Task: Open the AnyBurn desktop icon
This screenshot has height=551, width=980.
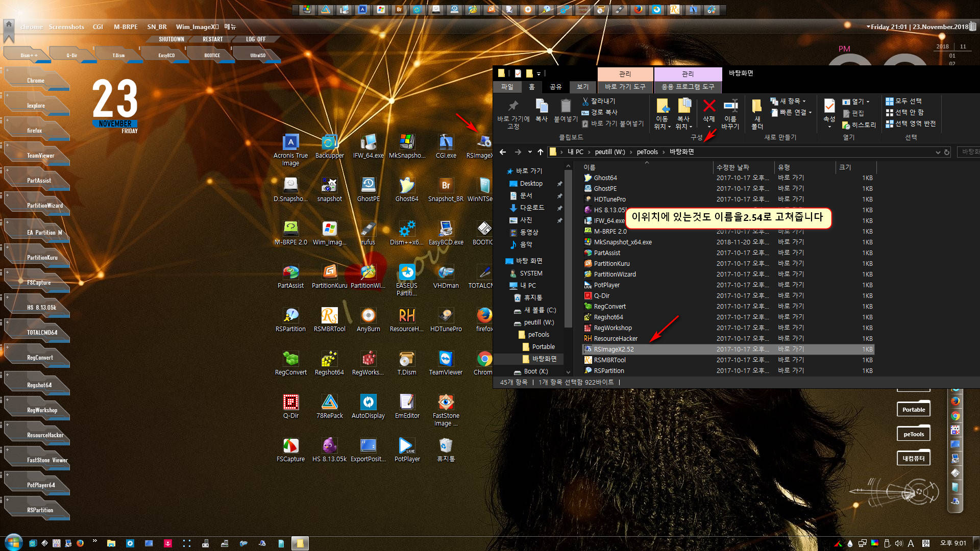Action: (x=369, y=320)
